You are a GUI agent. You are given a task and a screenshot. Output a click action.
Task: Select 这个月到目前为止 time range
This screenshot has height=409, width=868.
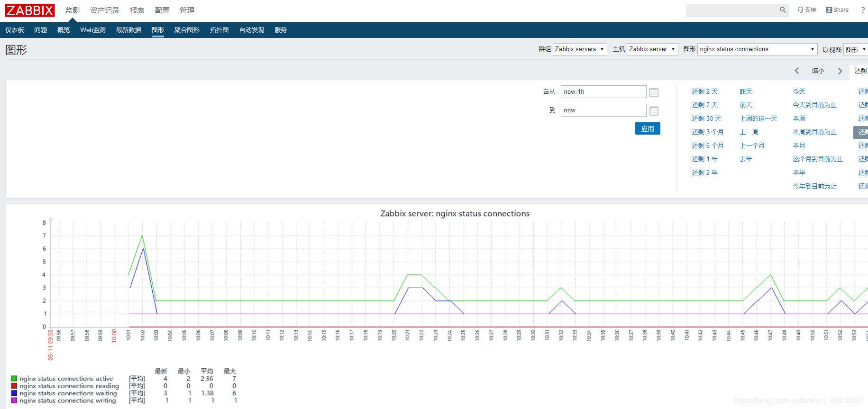pyautogui.click(x=818, y=159)
